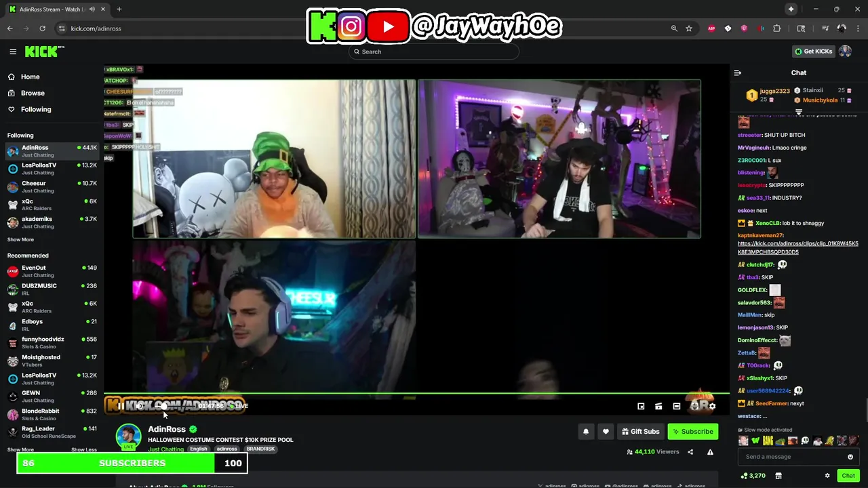Expand the gifter leaderboard chevron
Image resolution: width=868 pixels, height=488 pixels.
(799, 112)
